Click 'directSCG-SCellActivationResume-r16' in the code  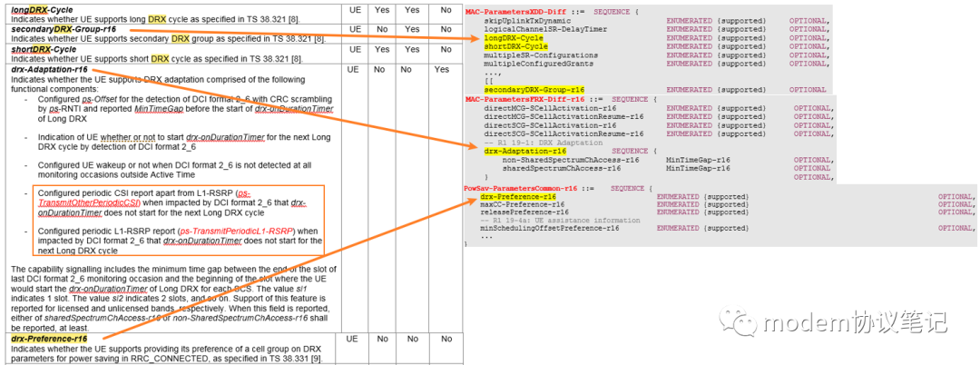(563, 133)
